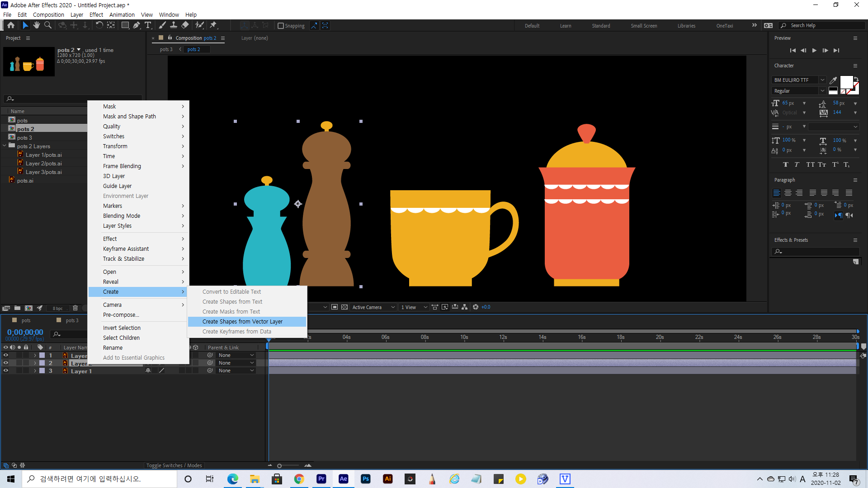Select the Pen tool in toolbar
This screenshot has height=488, width=868.
pyautogui.click(x=136, y=25)
